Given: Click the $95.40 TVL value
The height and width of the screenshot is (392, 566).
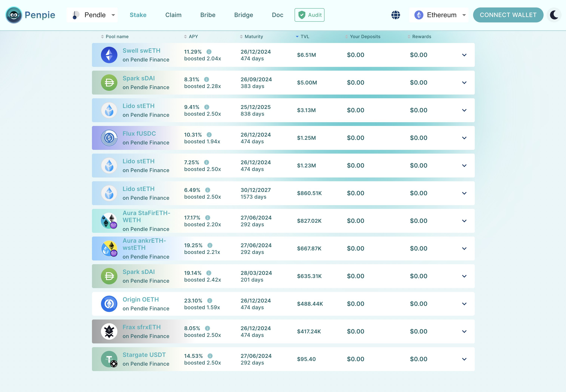Looking at the screenshot, I should [306, 359].
